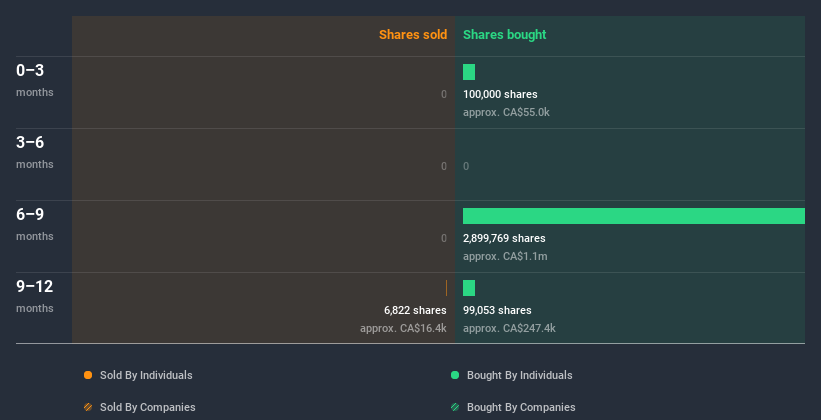
Task: Click the approx. CA$247.4k amount
Action: (x=509, y=328)
